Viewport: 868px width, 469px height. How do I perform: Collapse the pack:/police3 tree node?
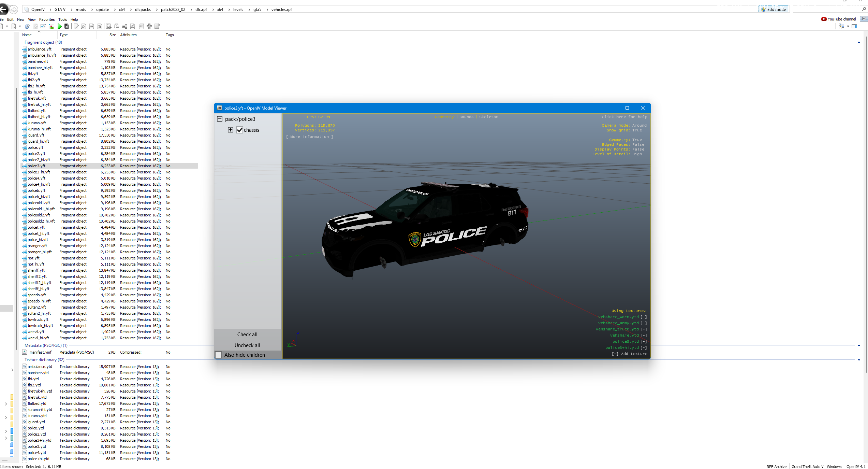pos(220,119)
